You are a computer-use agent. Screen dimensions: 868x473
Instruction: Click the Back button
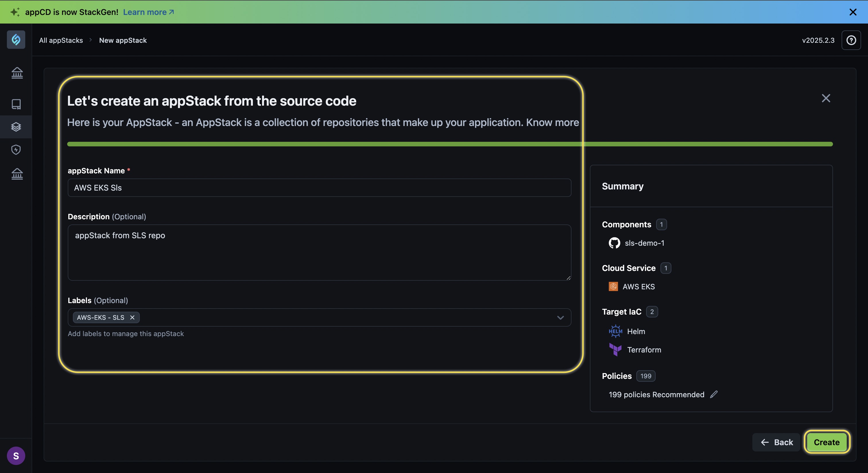(x=776, y=442)
